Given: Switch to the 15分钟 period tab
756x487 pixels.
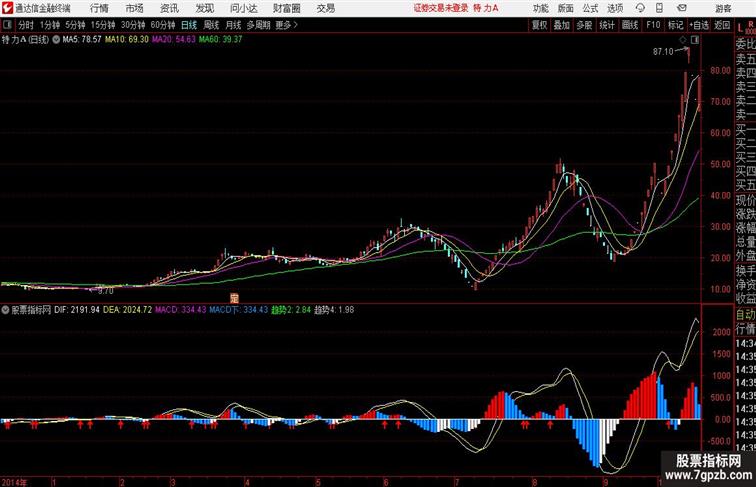Looking at the screenshot, I should (103, 25).
